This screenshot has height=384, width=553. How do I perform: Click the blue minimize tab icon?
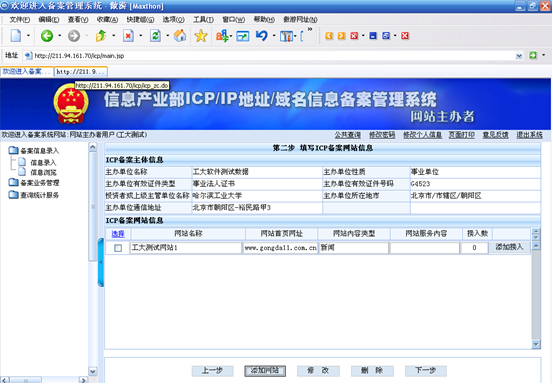tap(373, 36)
